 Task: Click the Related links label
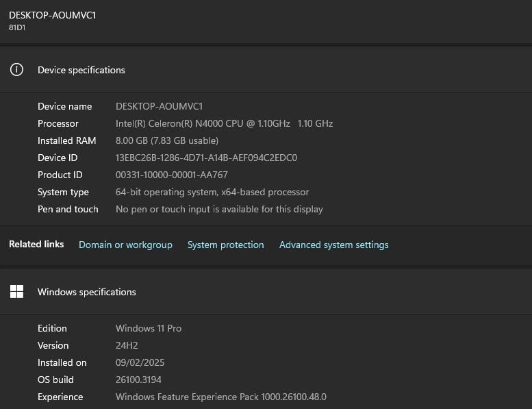click(36, 244)
